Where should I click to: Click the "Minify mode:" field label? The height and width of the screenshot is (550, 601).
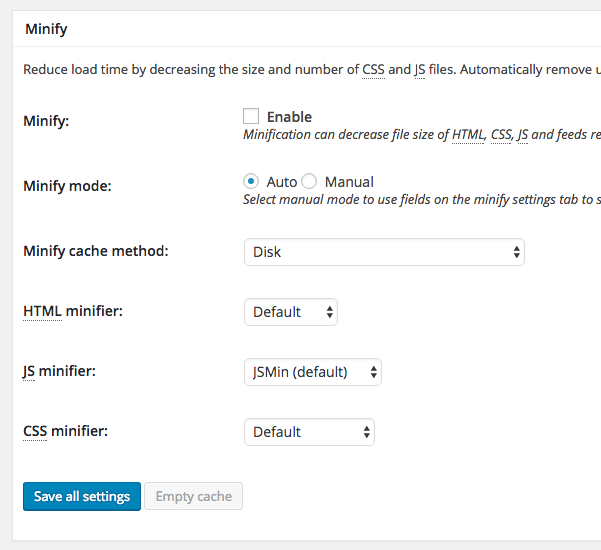[x=68, y=185]
